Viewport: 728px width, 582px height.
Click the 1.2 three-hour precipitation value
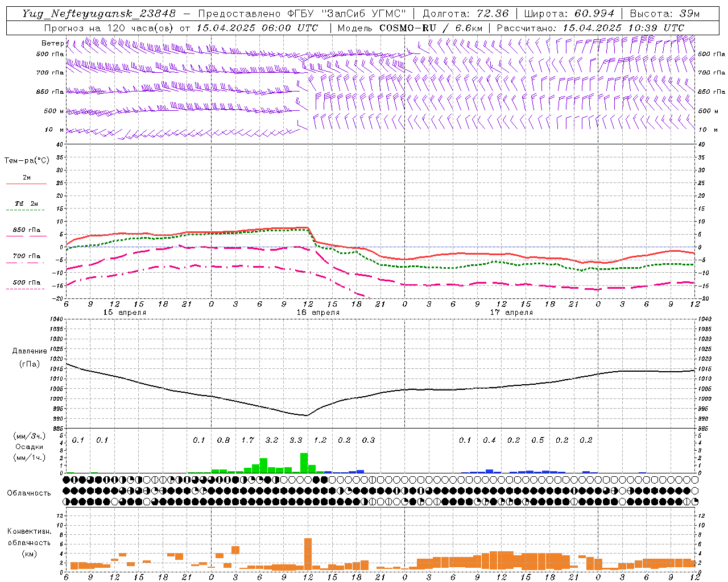(320, 440)
